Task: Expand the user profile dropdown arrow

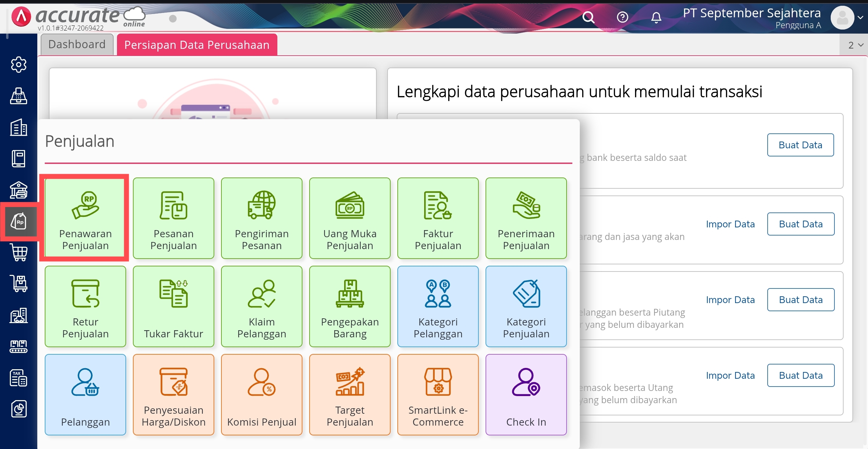Action: (860, 18)
